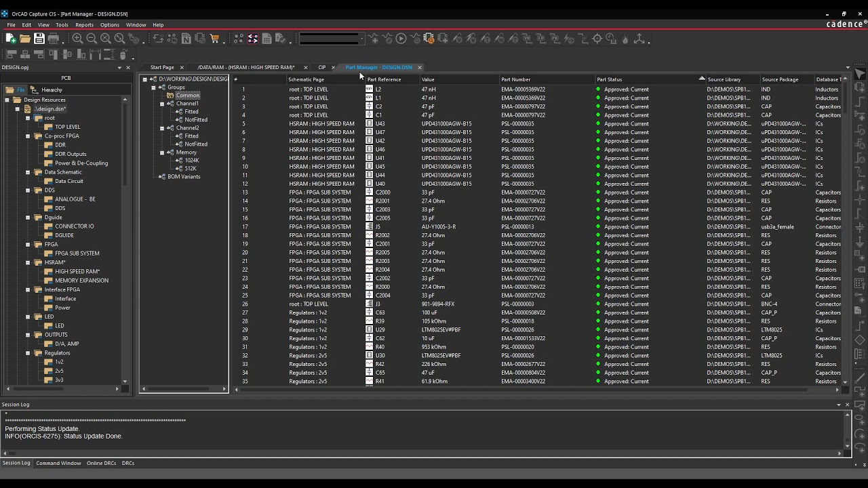The image size is (868, 488).
Task: Select the 1024K memory variant
Action: point(192,161)
